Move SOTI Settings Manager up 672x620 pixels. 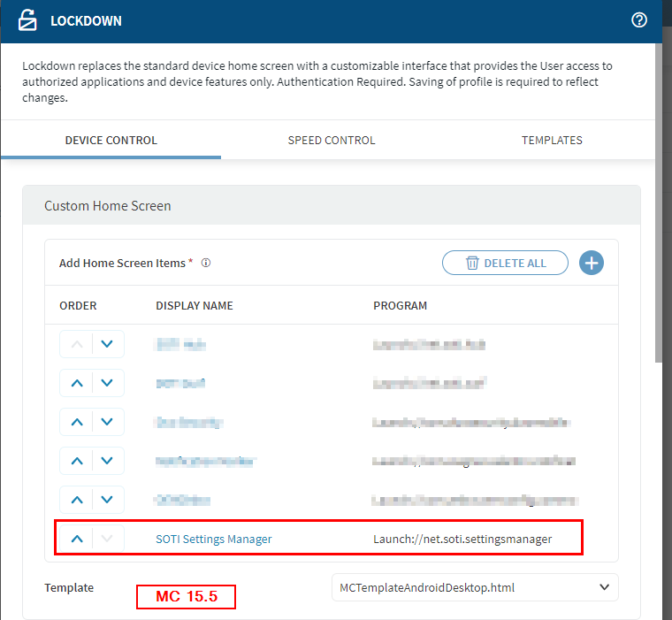(x=77, y=539)
